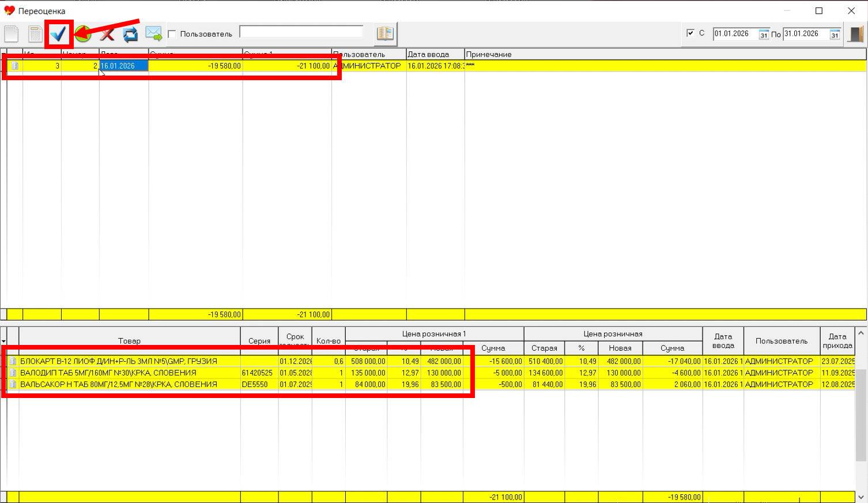
Task: Click the envelope send icon
Action: pyautogui.click(x=153, y=33)
